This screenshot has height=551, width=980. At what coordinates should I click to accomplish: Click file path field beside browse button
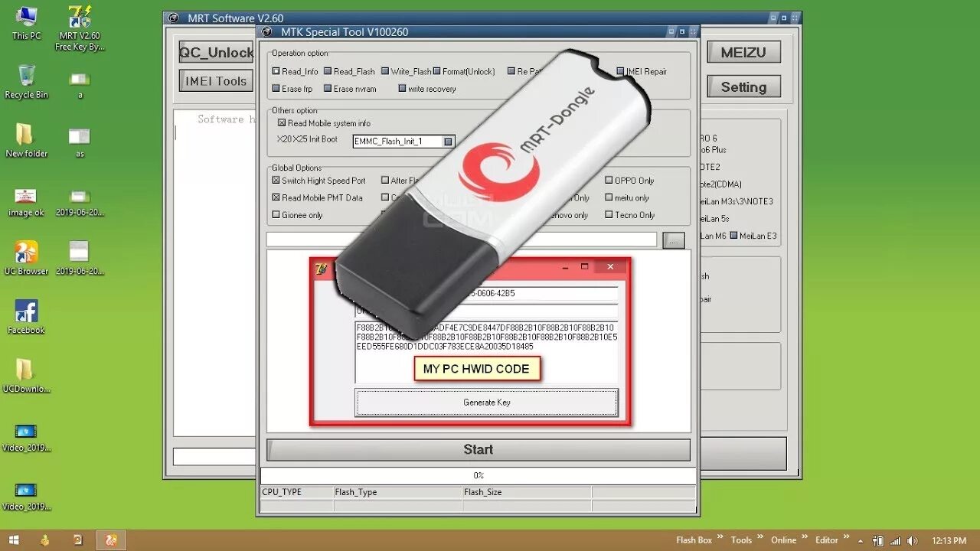(x=462, y=240)
